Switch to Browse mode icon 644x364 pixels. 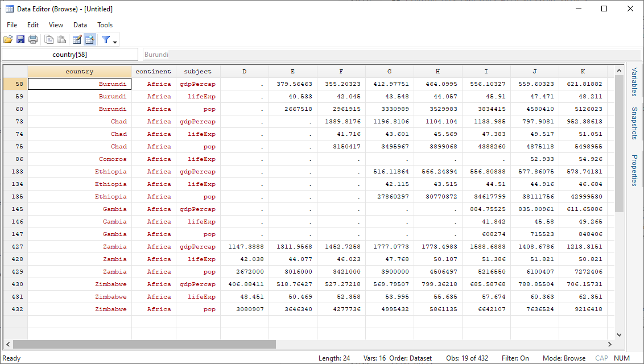[x=89, y=39]
